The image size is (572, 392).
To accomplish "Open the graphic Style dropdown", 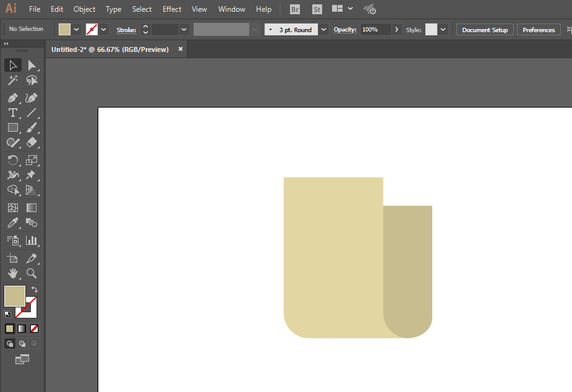I will coord(443,30).
